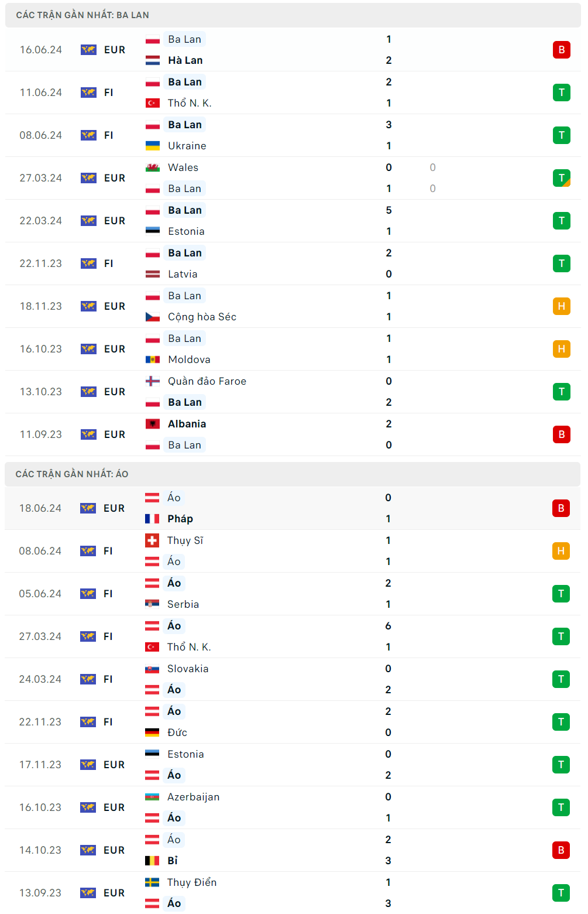588x914 pixels.
Task: Click the red B badge for Áo vs Pháp
Action: point(561,508)
